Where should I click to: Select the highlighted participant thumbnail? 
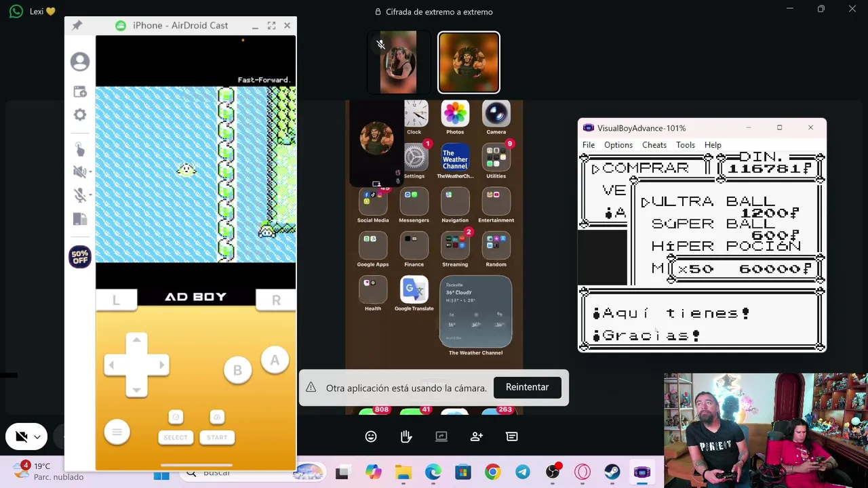pyautogui.click(x=469, y=62)
